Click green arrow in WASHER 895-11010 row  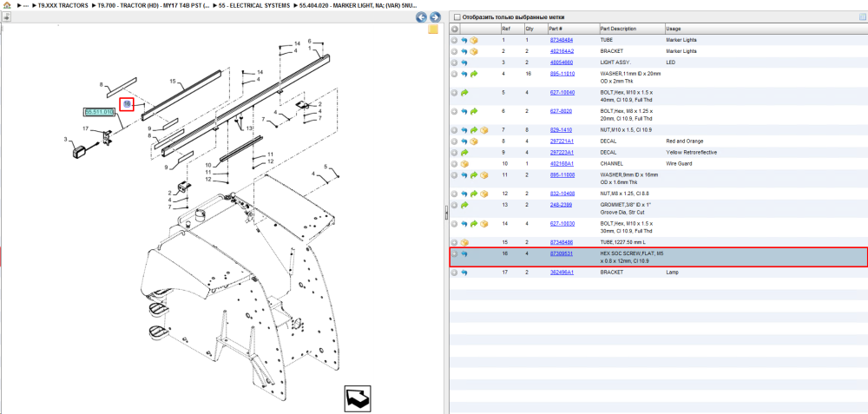tap(474, 74)
